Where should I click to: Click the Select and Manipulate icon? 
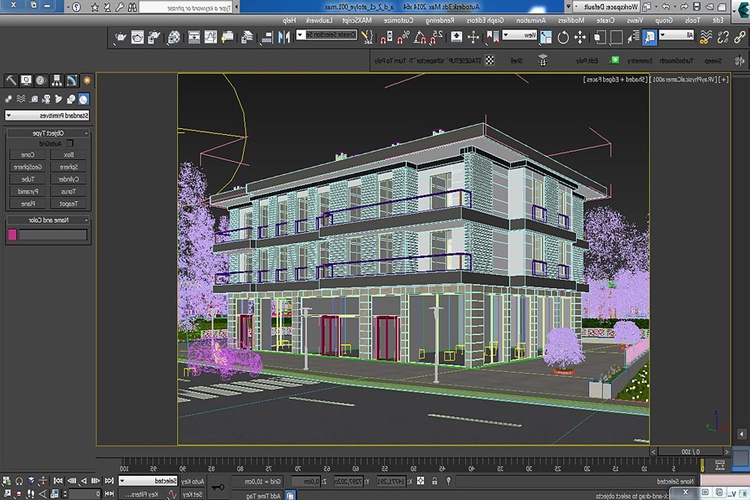pyautogui.click(x=473, y=37)
